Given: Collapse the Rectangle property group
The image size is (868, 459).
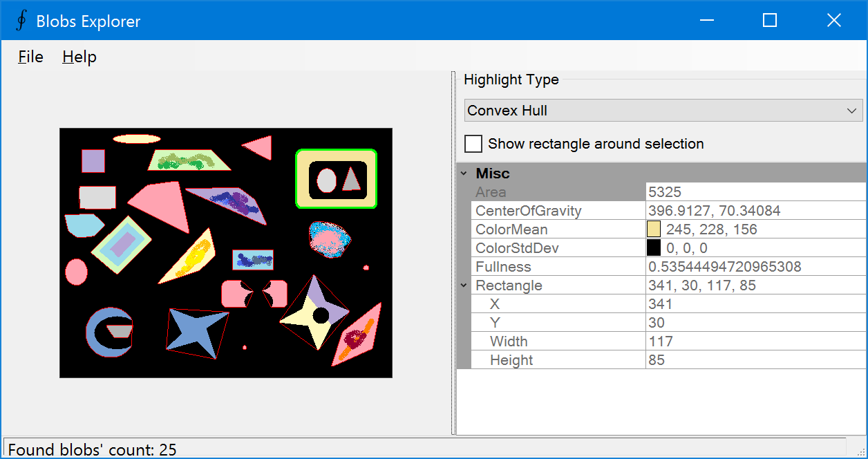Looking at the screenshot, I should [463, 285].
